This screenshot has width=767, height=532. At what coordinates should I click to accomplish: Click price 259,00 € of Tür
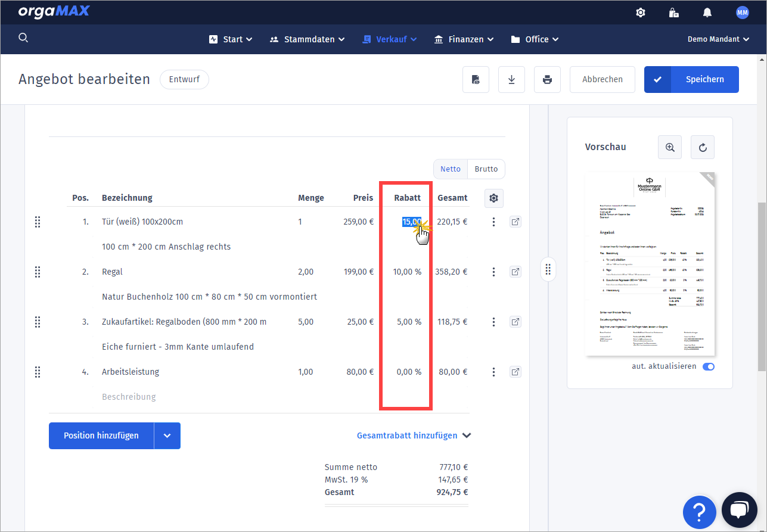358,222
